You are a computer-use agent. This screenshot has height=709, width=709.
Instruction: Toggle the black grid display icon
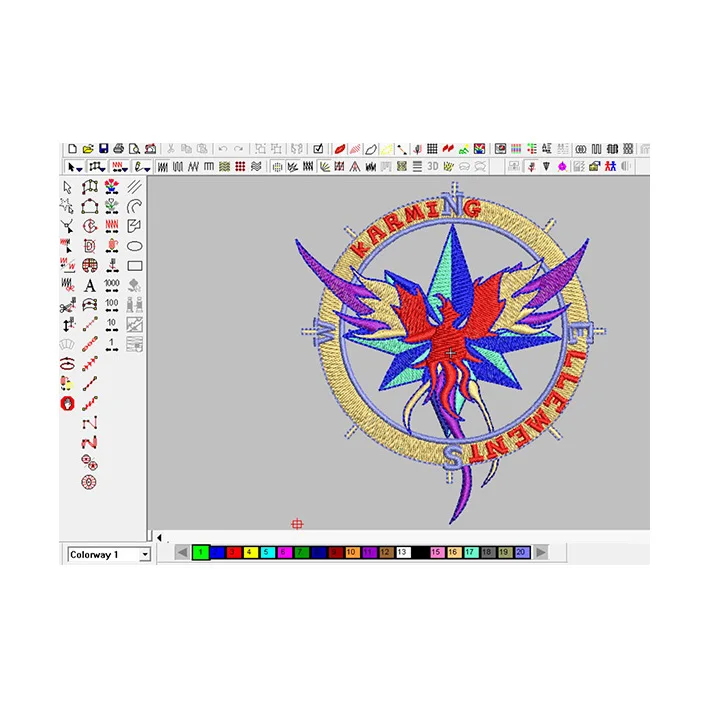point(432,149)
